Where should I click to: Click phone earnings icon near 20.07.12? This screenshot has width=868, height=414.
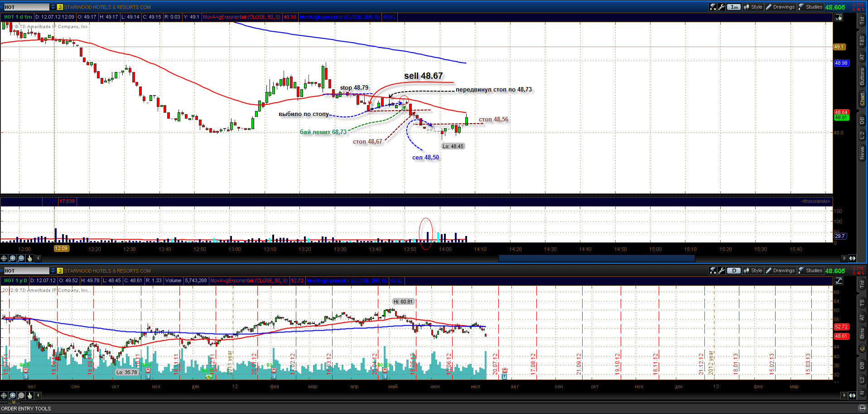pos(505,371)
